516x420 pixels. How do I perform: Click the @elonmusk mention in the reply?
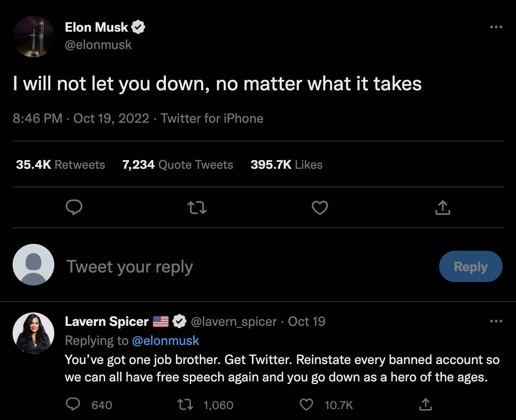pos(166,341)
